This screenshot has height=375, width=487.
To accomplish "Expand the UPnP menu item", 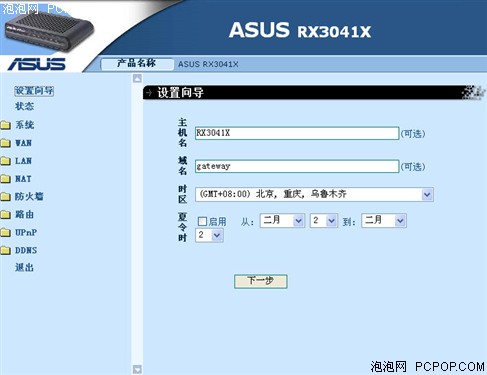I will coord(26,232).
